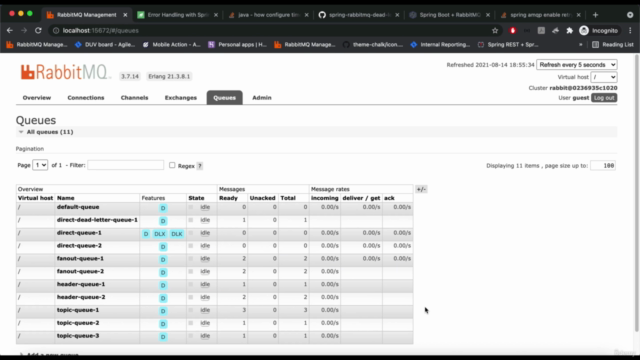View site information icon in address bar
The image size is (640, 360).
tap(56, 31)
